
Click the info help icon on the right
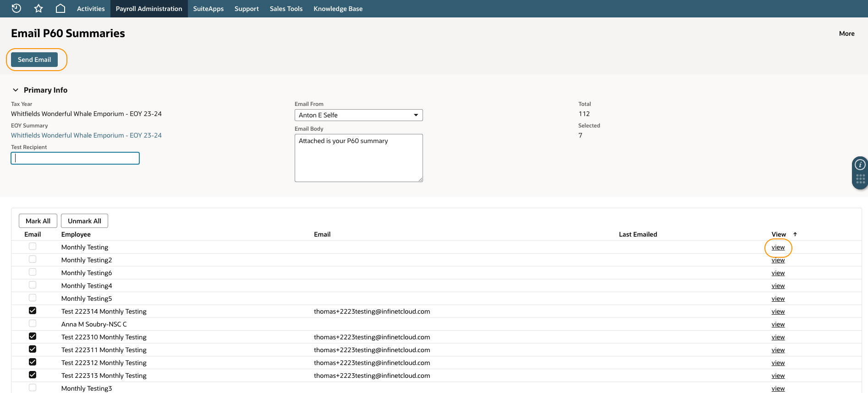click(860, 165)
